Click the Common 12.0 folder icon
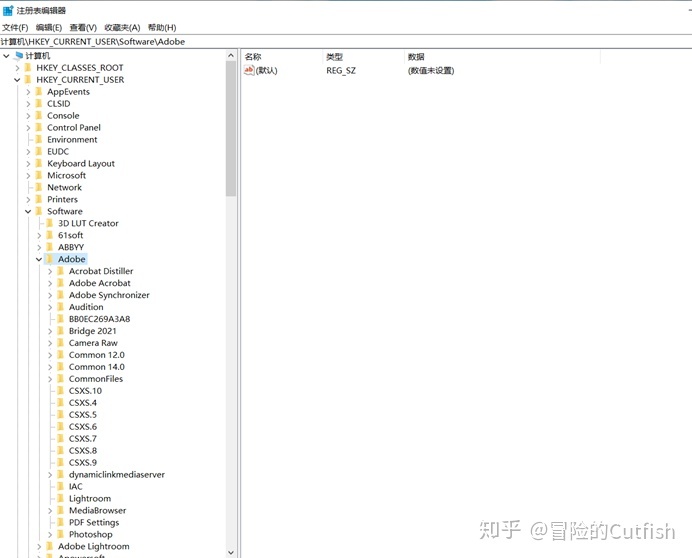Screen dimensions: 692x558 pos(61,355)
